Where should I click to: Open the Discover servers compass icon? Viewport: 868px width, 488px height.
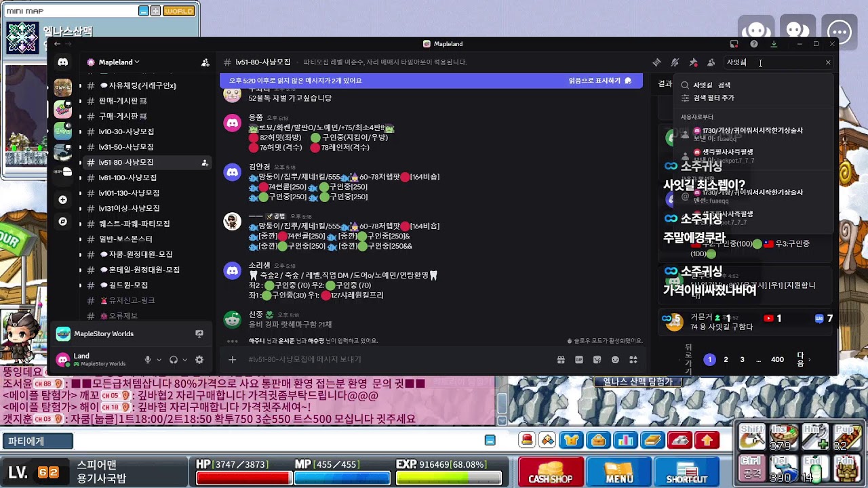[x=62, y=222]
